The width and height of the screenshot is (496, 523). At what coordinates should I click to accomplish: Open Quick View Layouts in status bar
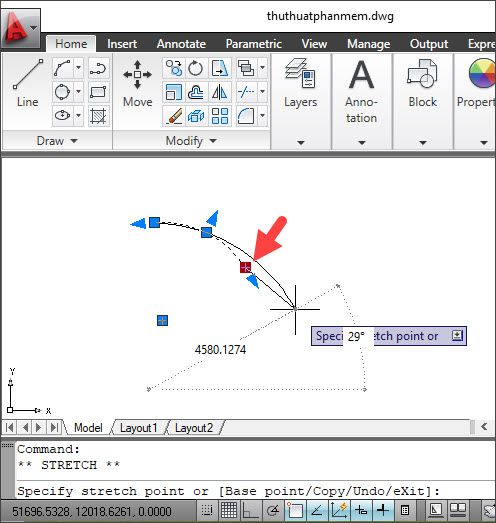[x=458, y=510]
